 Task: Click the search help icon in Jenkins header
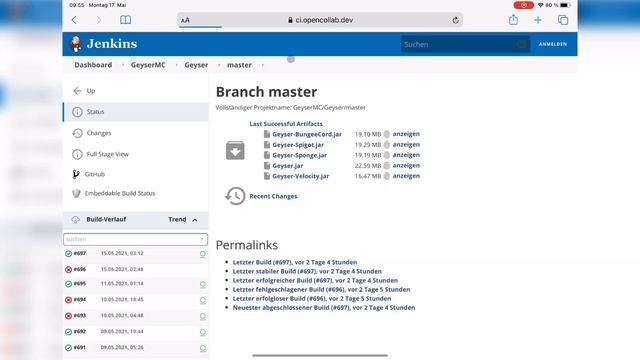522,44
